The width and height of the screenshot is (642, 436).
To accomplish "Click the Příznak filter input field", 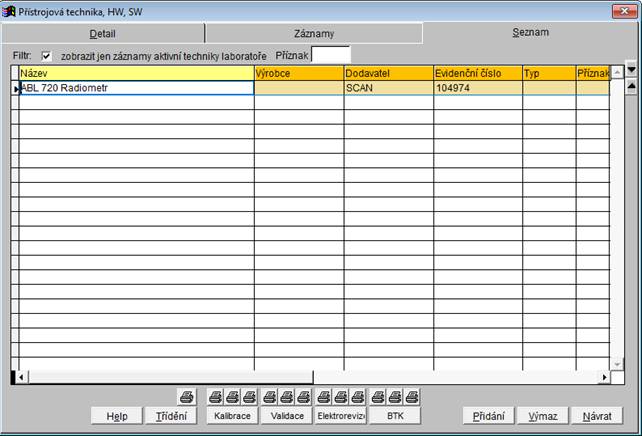I will coord(330,55).
